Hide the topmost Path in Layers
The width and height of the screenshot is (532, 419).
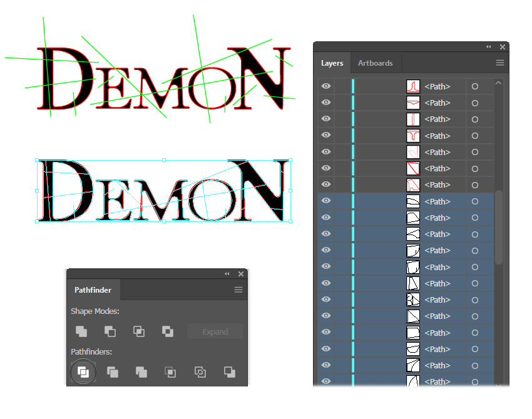click(x=326, y=86)
